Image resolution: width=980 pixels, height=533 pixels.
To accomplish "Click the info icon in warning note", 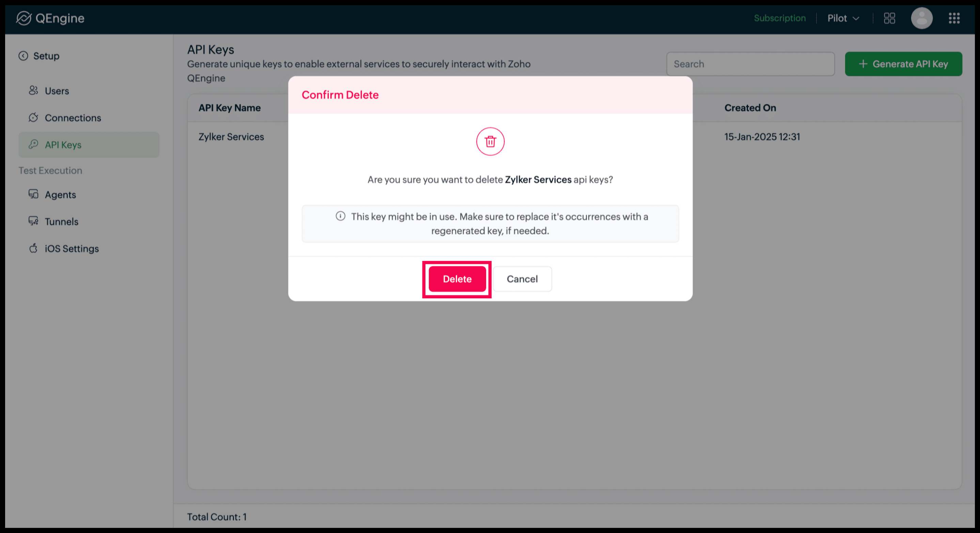I will [x=341, y=217].
